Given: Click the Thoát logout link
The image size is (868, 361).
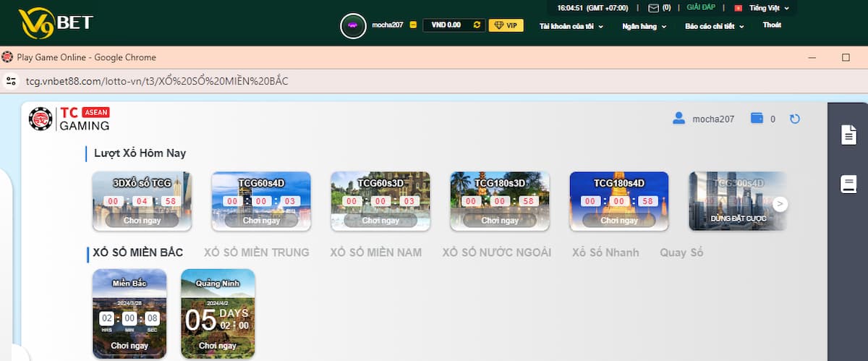Looking at the screenshot, I should point(772,25).
